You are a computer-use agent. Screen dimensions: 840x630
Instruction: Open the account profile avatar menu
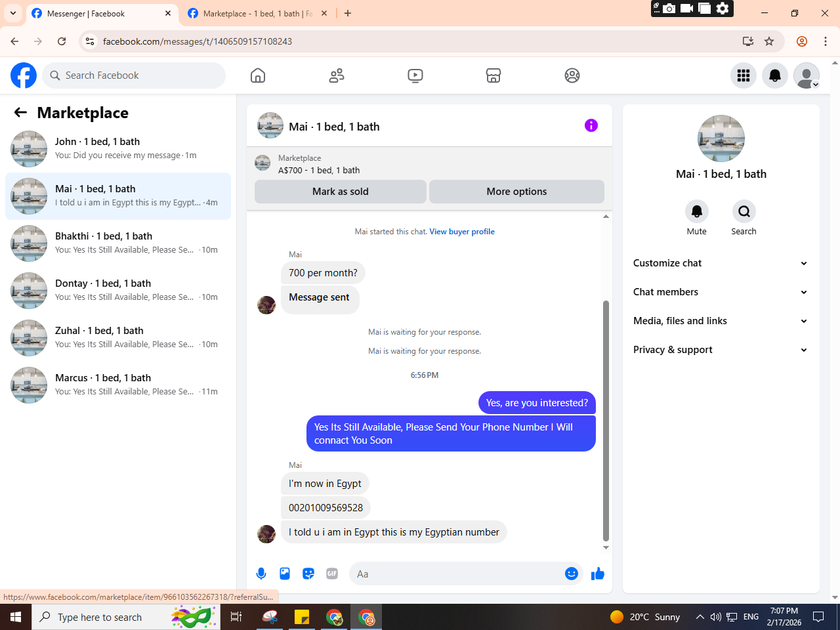pos(807,75)
